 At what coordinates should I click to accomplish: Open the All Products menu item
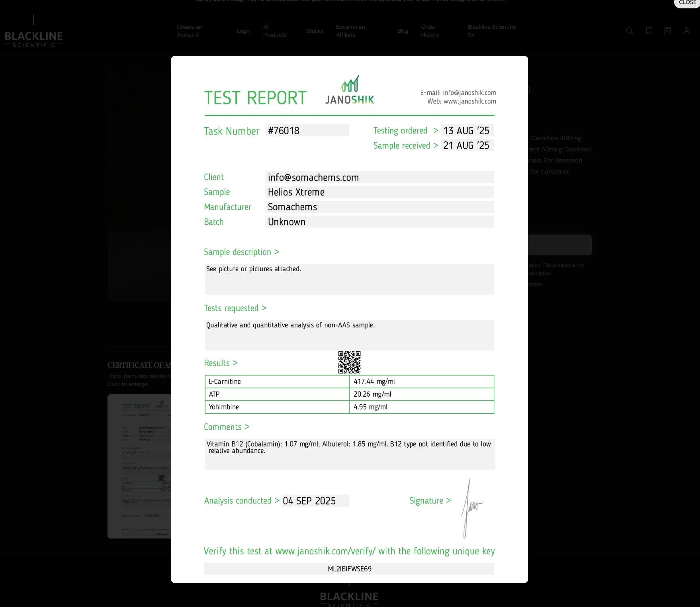point(275,31)
